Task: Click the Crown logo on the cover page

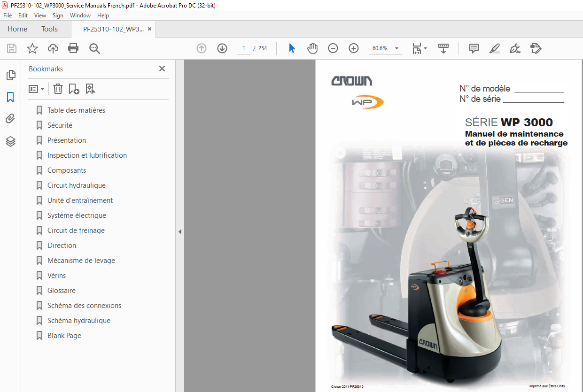Action: [352, 81]
